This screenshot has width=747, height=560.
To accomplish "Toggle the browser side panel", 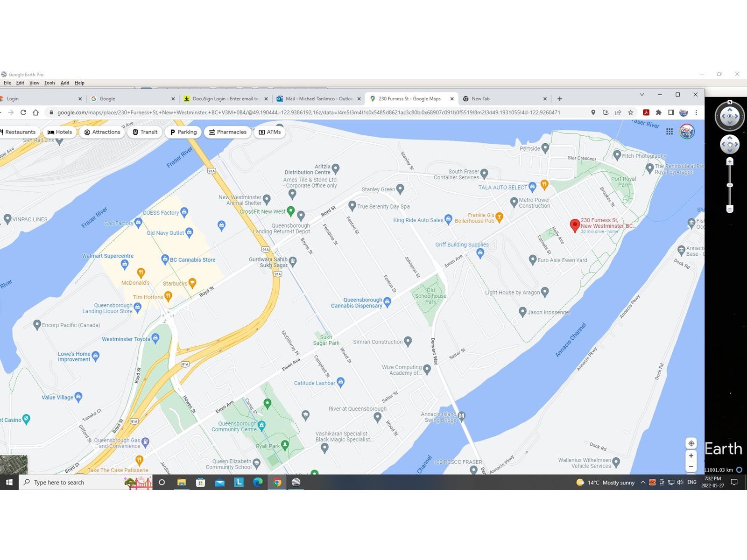I will 671,112.
